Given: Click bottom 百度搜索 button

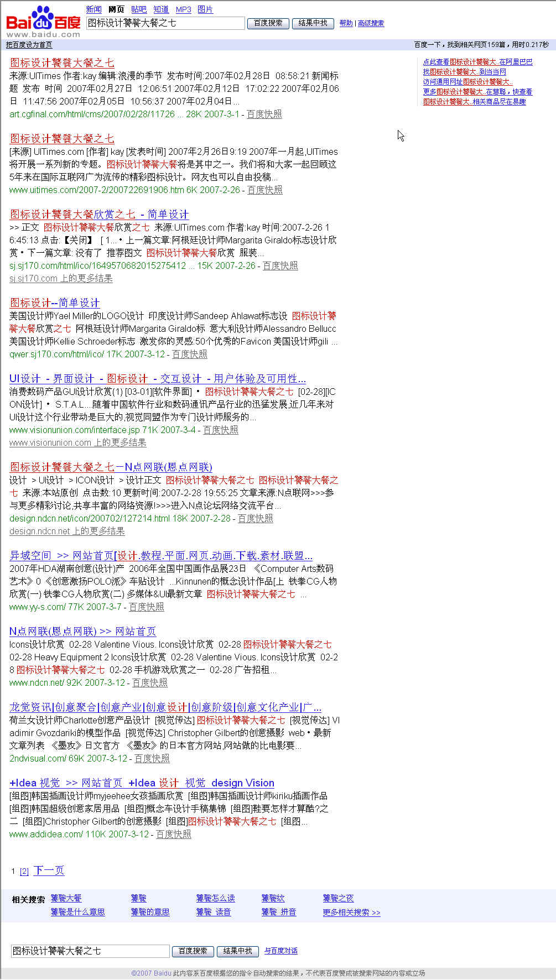Looking at the screenshot, I should [x=193, y=951].
